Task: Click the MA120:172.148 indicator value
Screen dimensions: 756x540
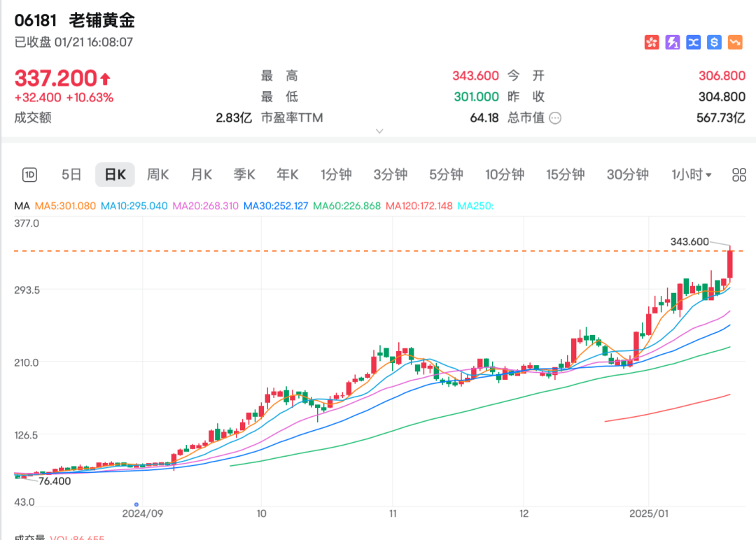Action: tap(419, 206)
